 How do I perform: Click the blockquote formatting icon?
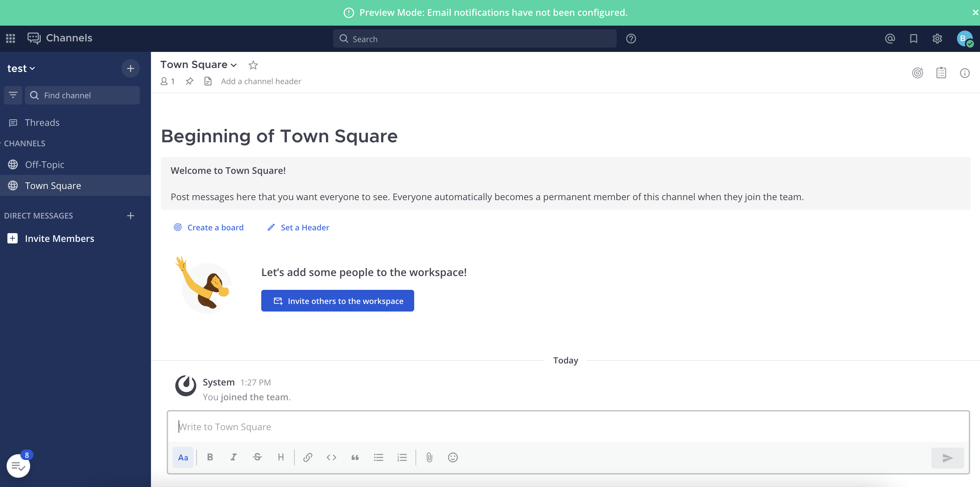pos(354,457)
